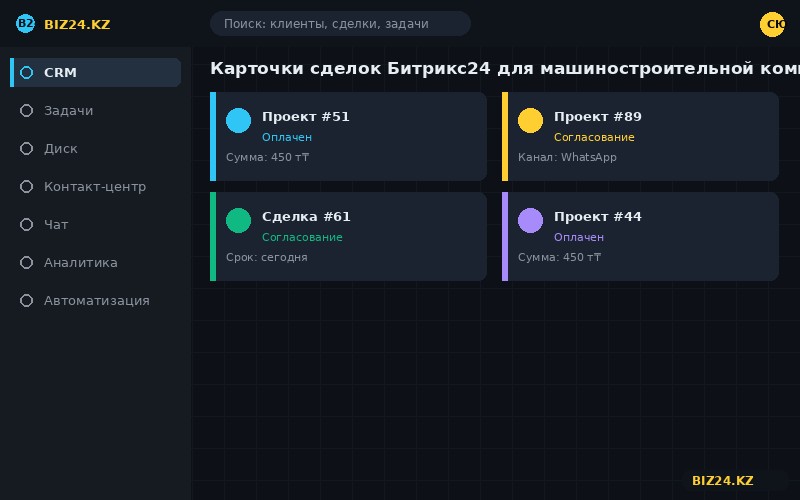The width and height of the screenshot is (800, 500).
Task: Open Автоматизация in the sidebar
Action: [x=95, y=301]
